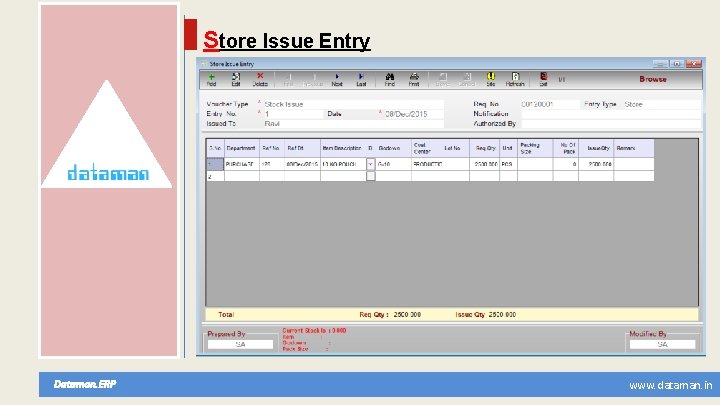This screenshot has height=405, width=720.
Task: Click the greyed-out Previous record icon
Action: click(x=313, y=80)
